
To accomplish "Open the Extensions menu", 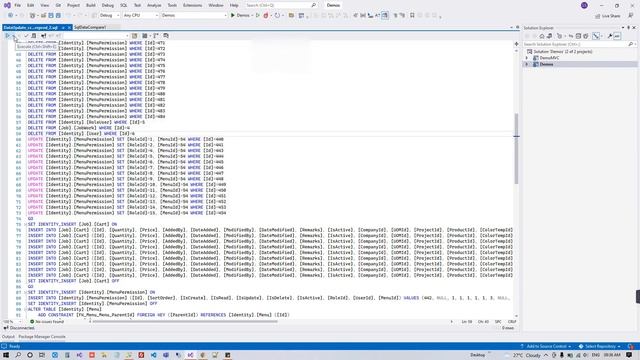I will [x=192, y=5].
